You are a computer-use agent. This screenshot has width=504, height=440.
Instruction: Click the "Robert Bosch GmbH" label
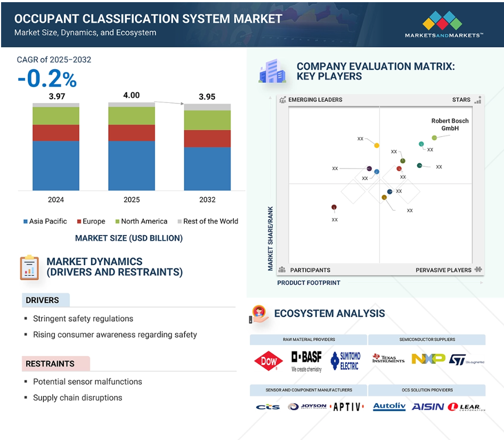[x=450, y=125]
